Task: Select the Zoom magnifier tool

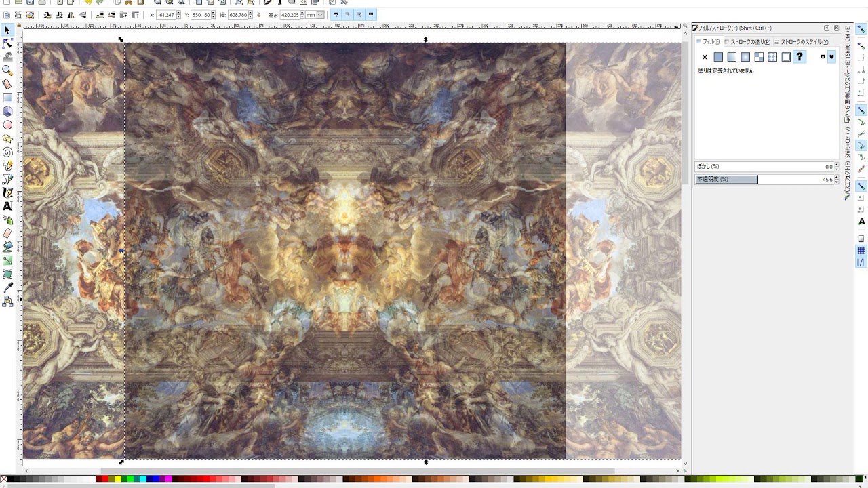Action: [x=7, y=70]
